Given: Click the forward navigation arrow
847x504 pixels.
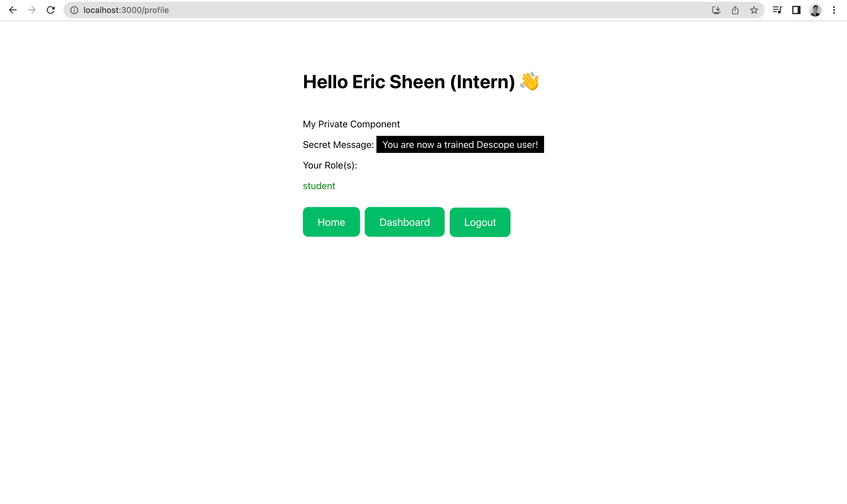Looking at the screenshot, I should (31, 10).
